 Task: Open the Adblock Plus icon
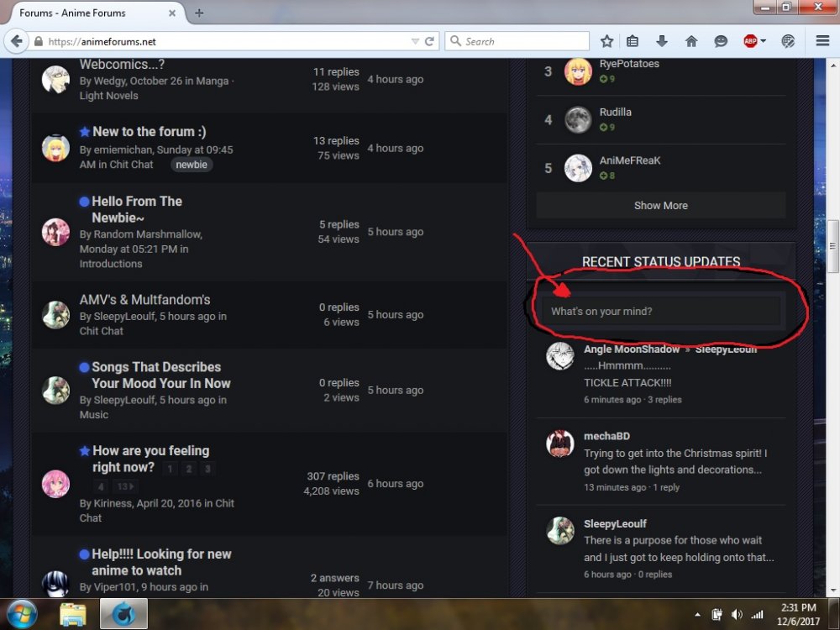(750, 41)
